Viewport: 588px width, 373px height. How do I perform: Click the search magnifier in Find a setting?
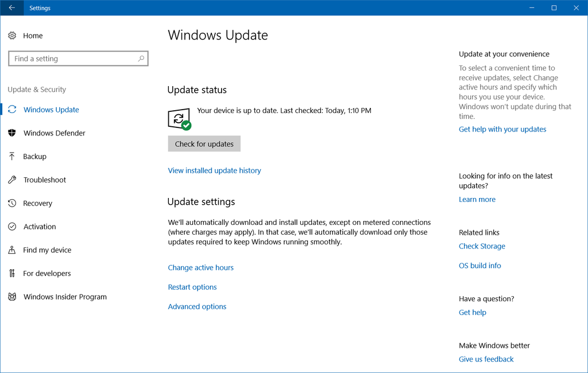point(141,59)
